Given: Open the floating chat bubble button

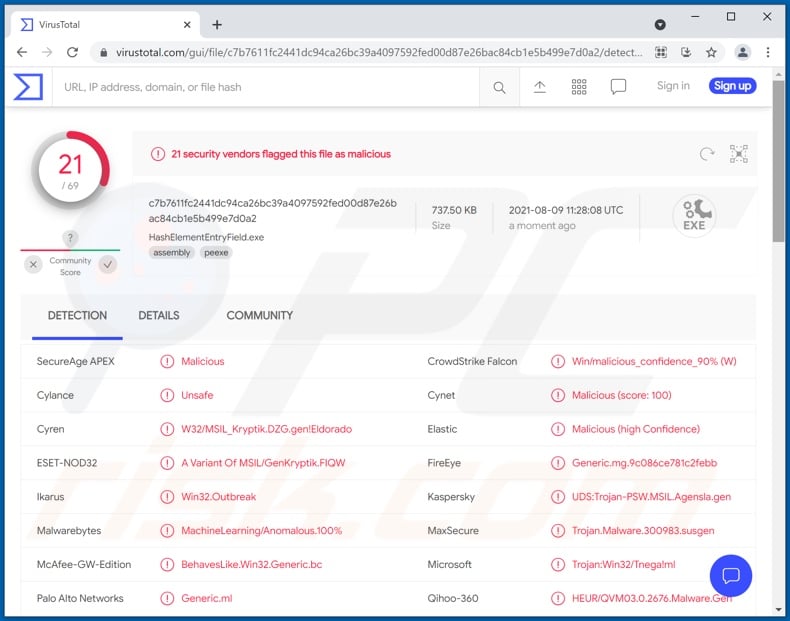Looking at the screenshot, I should click(731, 575).
